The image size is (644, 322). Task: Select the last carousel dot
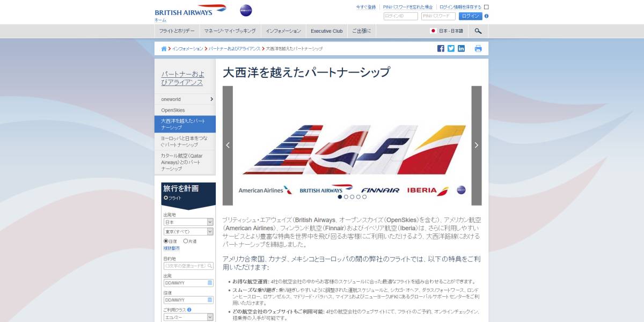[364, 197]
